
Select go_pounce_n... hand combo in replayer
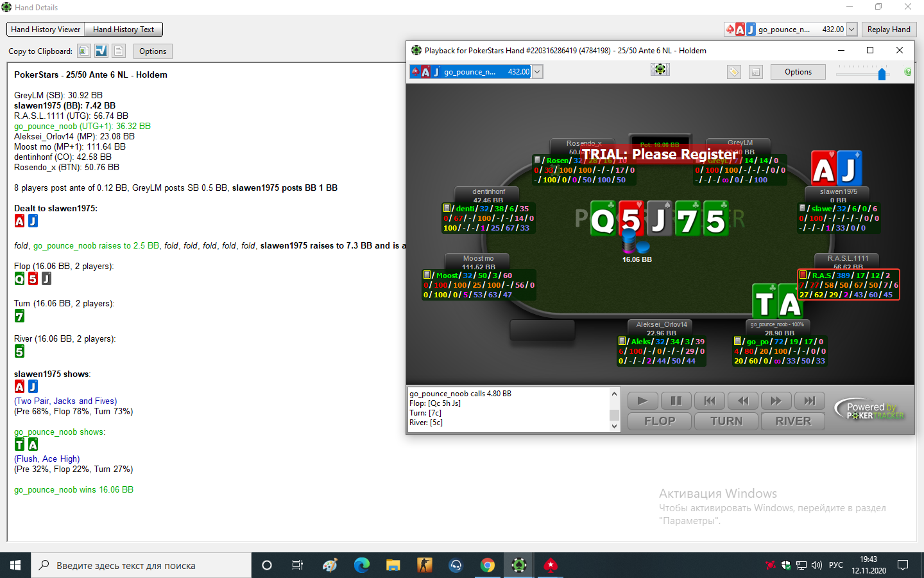click(x=471, y=72)
